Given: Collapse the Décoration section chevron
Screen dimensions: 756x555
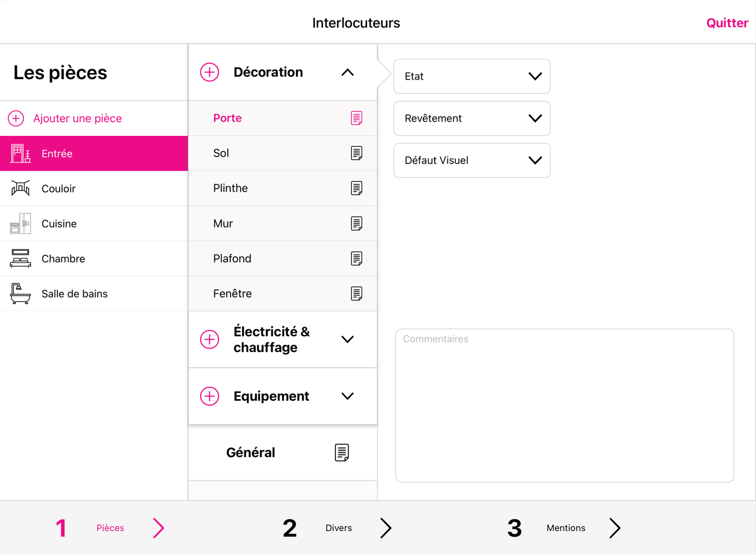Looking at the screenshot, I should click(347, 72).
